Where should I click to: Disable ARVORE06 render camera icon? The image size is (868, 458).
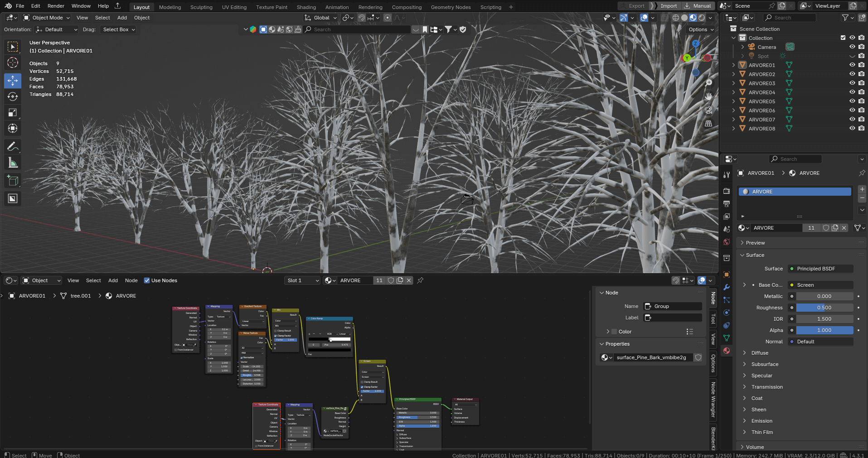pos(861,110)
